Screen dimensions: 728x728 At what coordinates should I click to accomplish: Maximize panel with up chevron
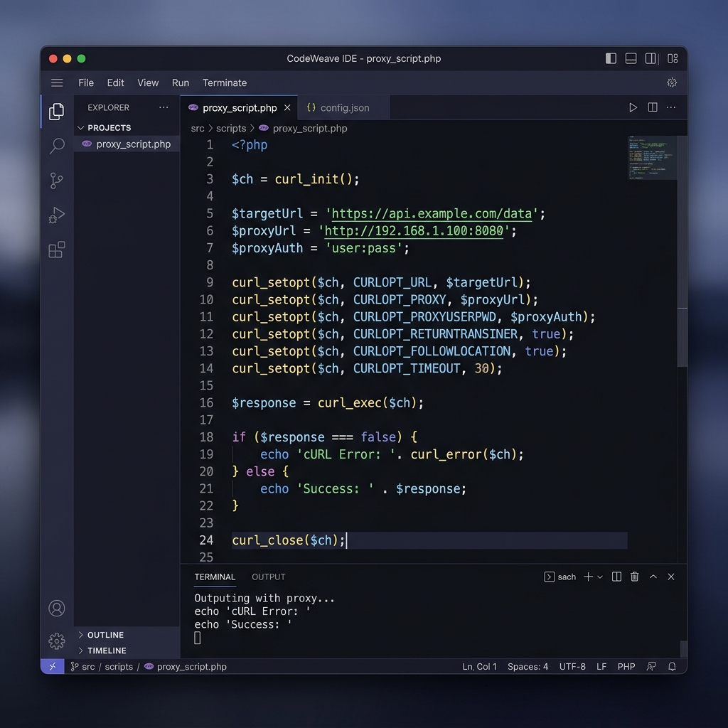[653, 577]
